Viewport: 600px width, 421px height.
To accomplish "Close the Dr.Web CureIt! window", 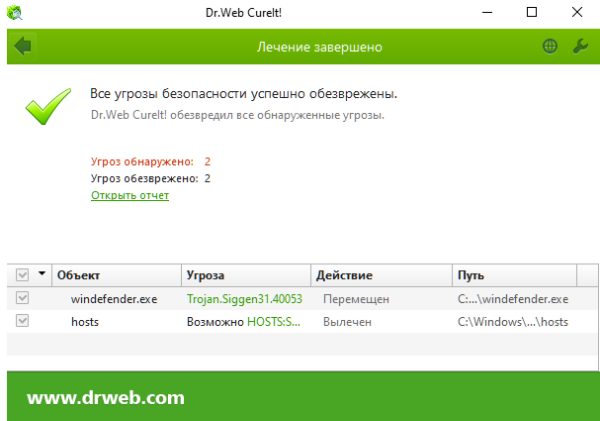I will [x=577, y=13].
